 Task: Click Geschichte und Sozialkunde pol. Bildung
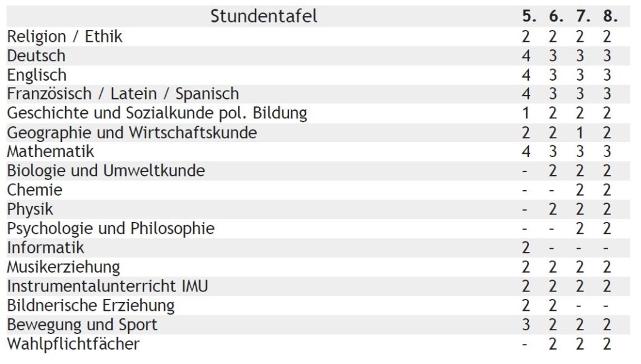tap(157, 113)
